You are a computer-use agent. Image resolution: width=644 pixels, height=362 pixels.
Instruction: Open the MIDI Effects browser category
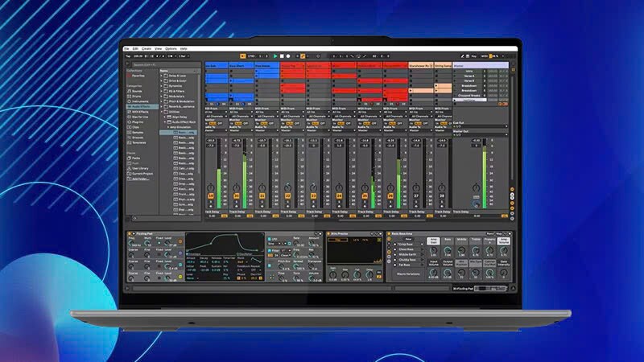(138, 112)
